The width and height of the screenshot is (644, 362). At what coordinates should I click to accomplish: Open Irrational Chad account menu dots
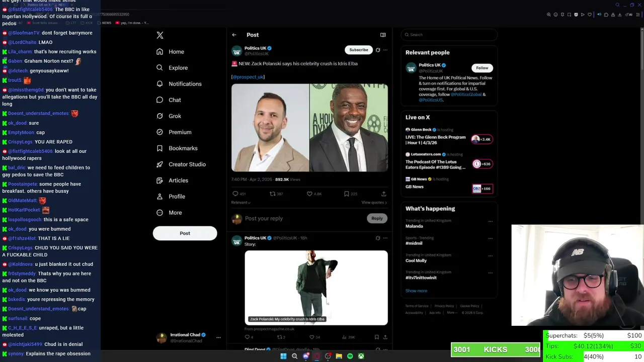click(218, 338)
